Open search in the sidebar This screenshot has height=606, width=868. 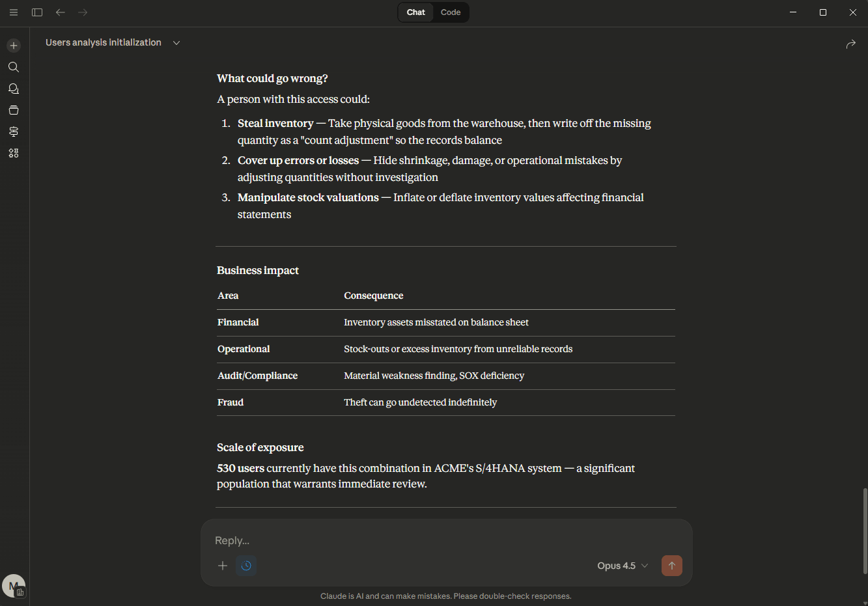point(14,67)
